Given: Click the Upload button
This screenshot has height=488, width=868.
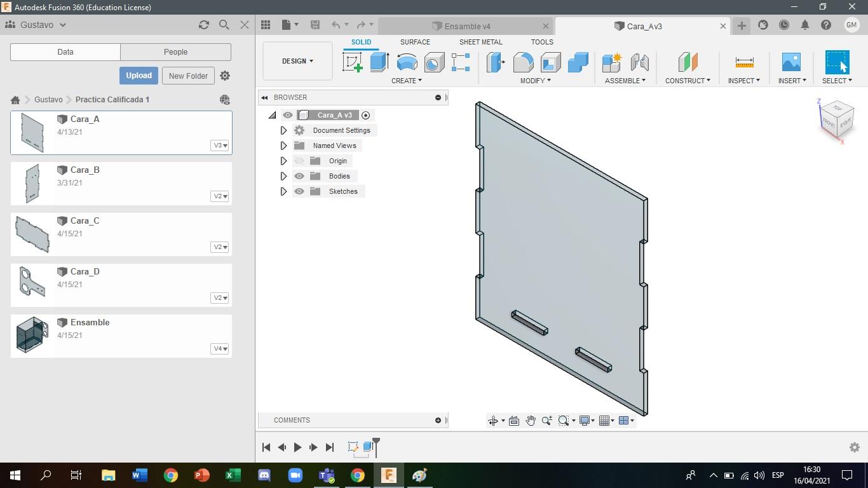Looking at the screenshot, I should coord(139,76).
